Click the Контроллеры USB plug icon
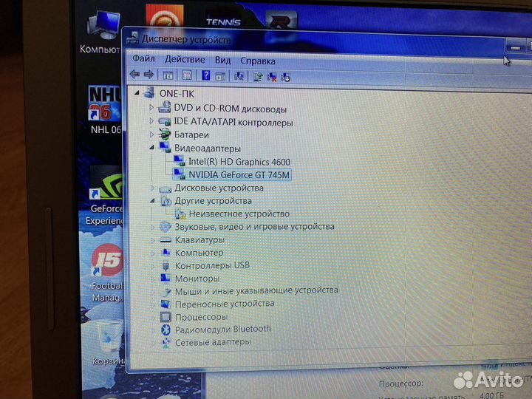 (x=166, y=265)
